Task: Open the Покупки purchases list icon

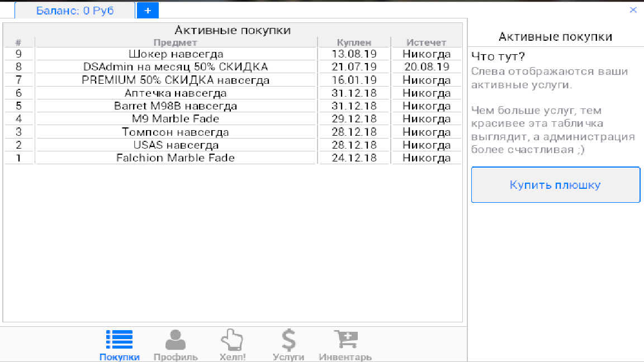Action: [119, 339]
